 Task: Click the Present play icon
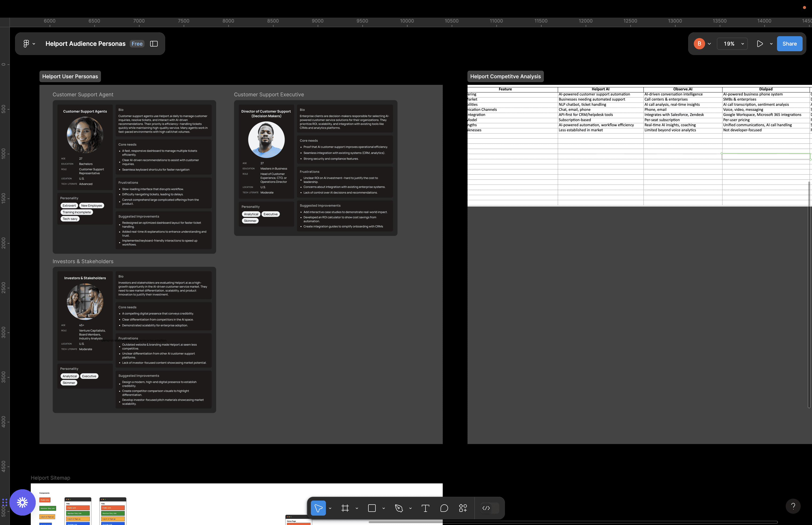click(760, 44)
